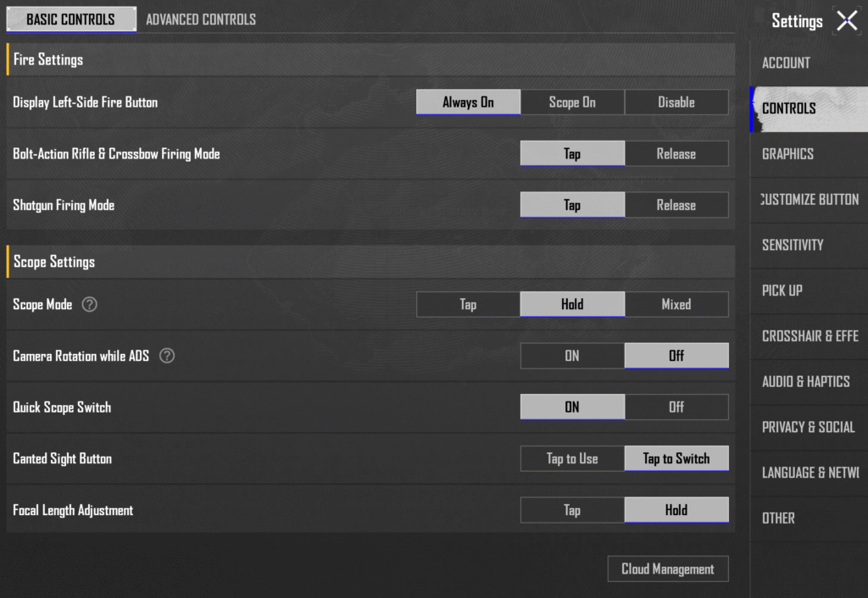Select Tap to Use for Canted Sight Button
The image size is (868, 598).
[x=572, y=459]
